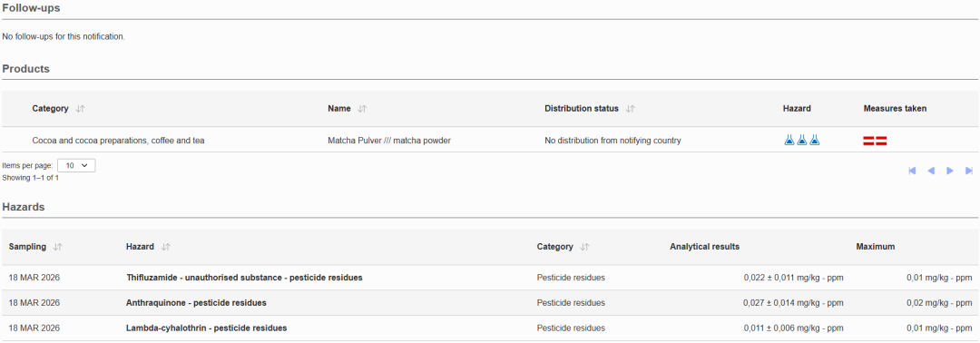
Task: Go to previous products page
Action: [x=931, y=171]
